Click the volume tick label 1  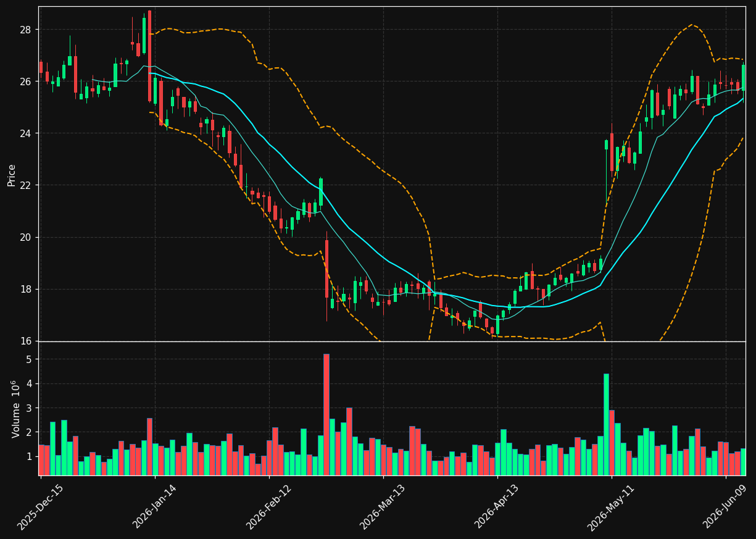[28, 456]
